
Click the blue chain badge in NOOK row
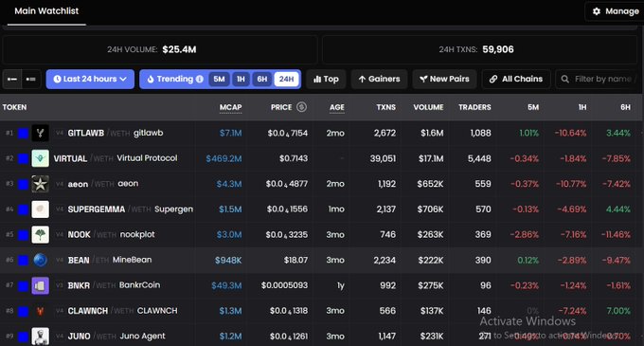click(x=24, y=235)
